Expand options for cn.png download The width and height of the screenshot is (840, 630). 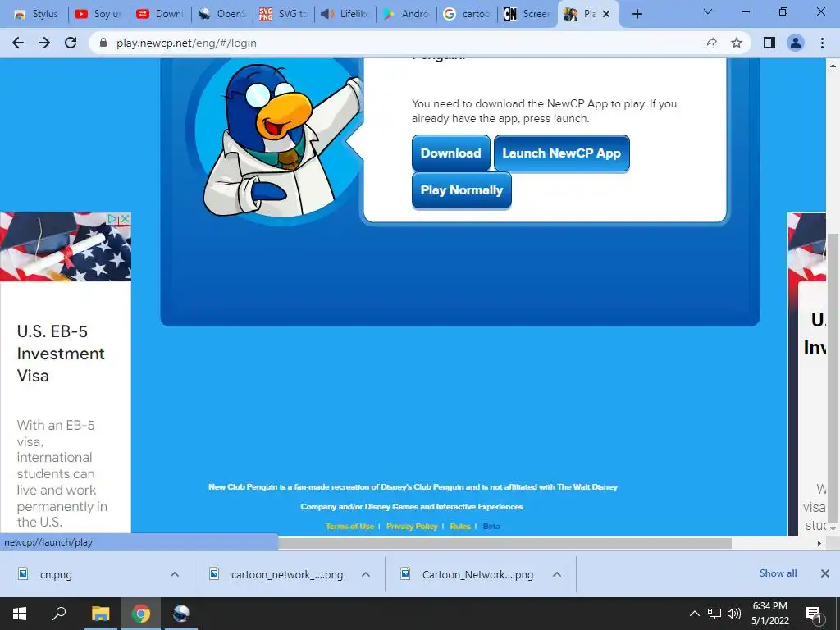point(175,574)
